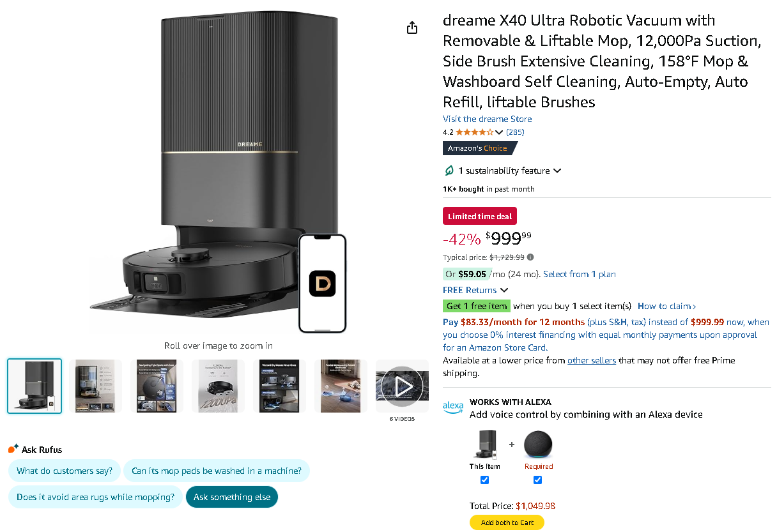Viewport: 777px width, 532px height.
Task: Expand the star rating dropdown arrow
Action: (x=499, y=132)
